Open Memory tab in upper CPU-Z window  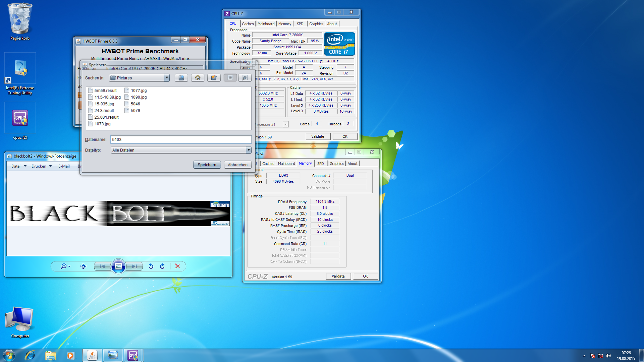285,24
